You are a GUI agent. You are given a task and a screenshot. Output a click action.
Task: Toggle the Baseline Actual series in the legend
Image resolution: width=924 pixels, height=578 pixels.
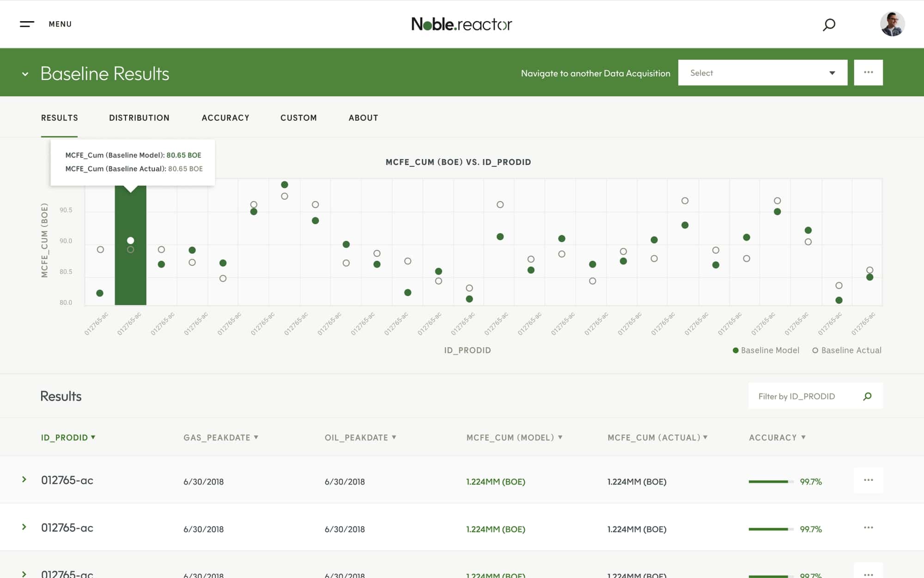tap(846, 350)
